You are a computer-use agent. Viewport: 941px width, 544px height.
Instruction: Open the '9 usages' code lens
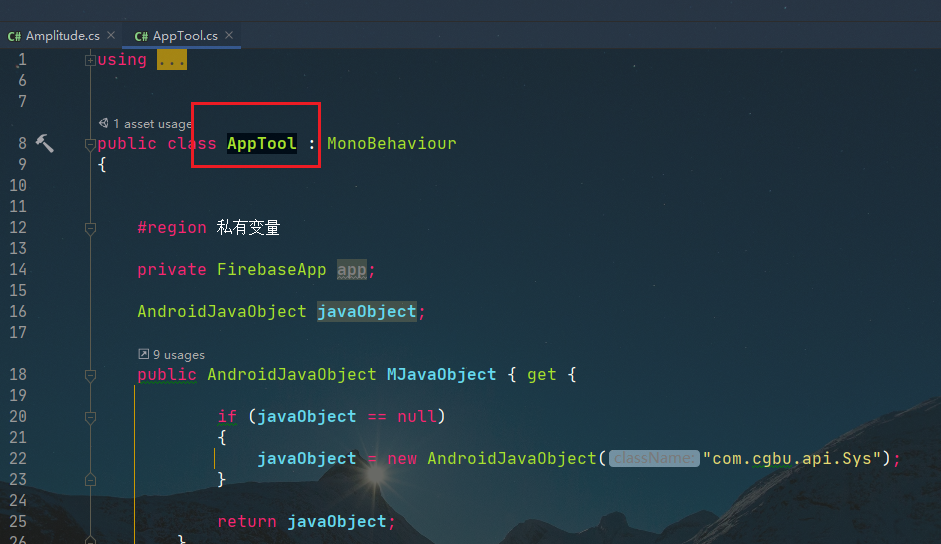click(x=179, y=355)
